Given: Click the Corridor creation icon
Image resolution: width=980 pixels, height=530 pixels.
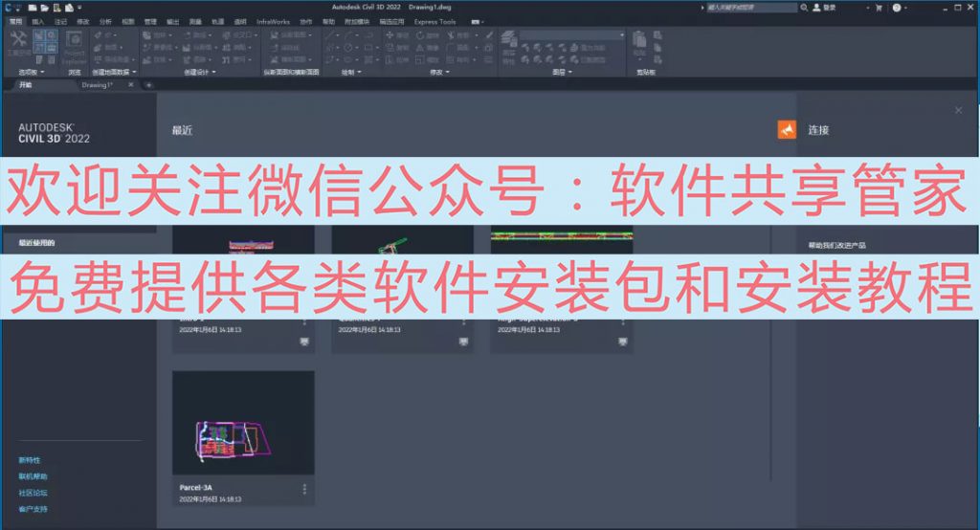Looking at the screenshot, I should (x=187, y=59).
